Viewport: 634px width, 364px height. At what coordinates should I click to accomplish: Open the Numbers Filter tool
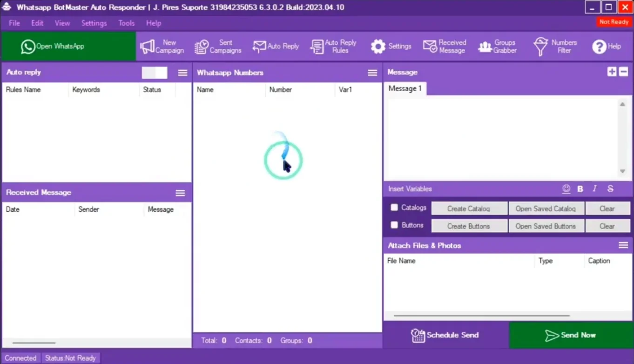click(x=555, y=46)
